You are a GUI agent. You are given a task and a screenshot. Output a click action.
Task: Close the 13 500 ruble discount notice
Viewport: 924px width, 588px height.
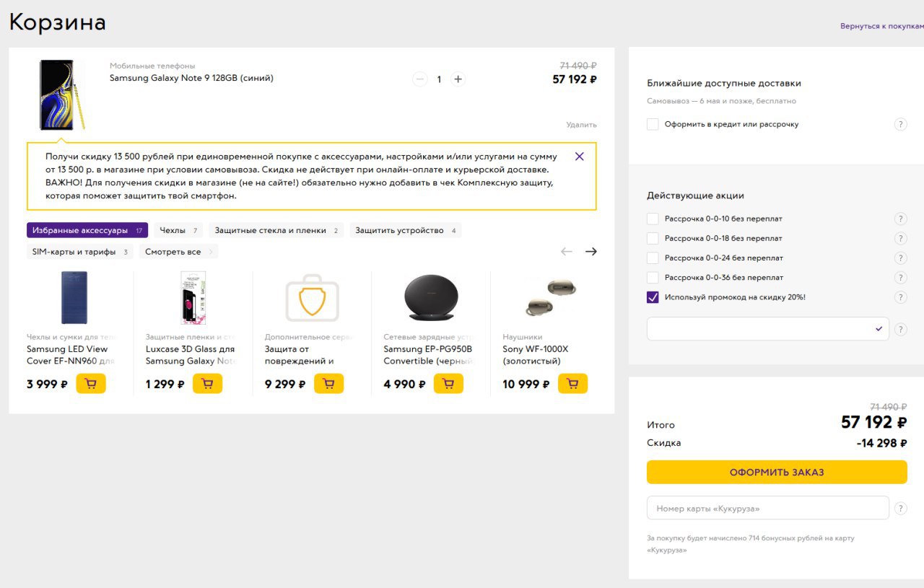pyautogui.click(x=580, y=156)
